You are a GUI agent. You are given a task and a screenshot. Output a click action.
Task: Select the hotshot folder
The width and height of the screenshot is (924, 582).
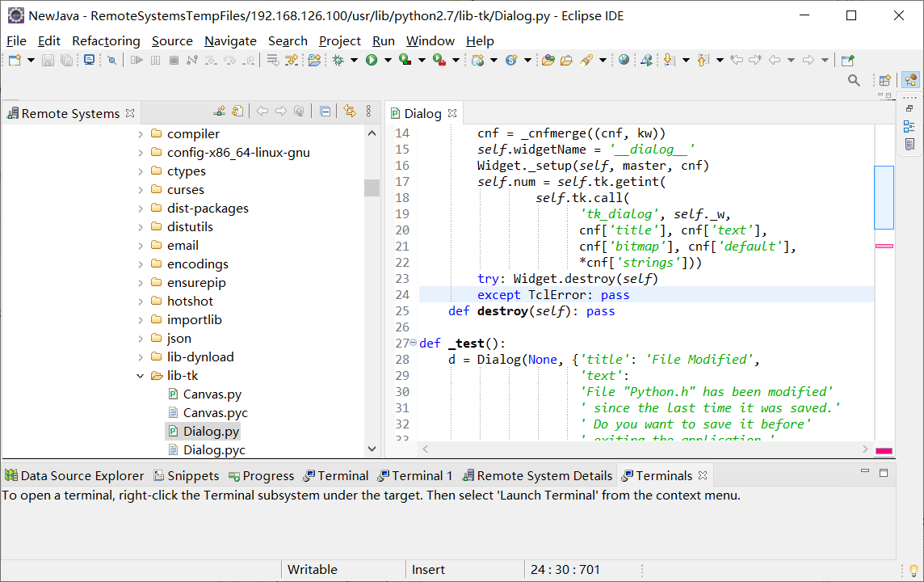pyautogui.click(x=182, y=302)
